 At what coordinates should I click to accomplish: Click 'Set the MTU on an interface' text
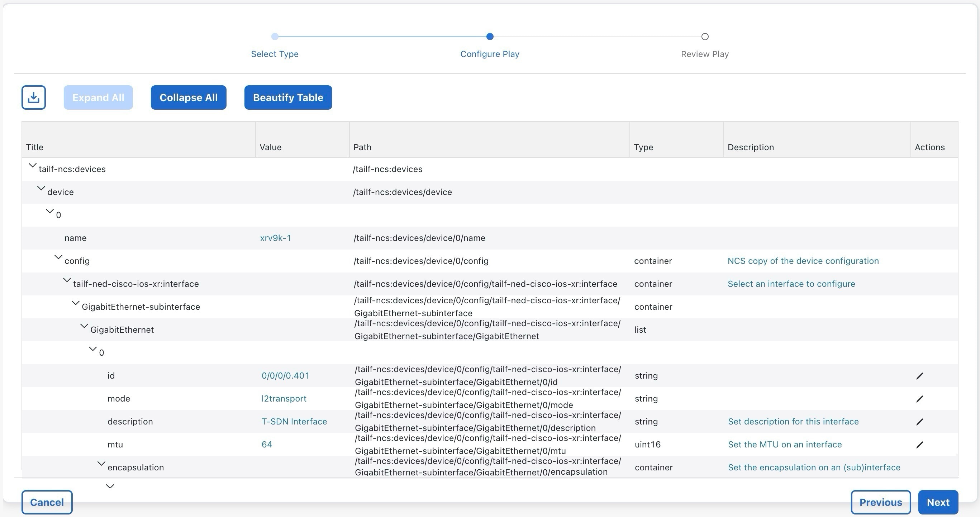pyautogui.click(x=785, y=444)
